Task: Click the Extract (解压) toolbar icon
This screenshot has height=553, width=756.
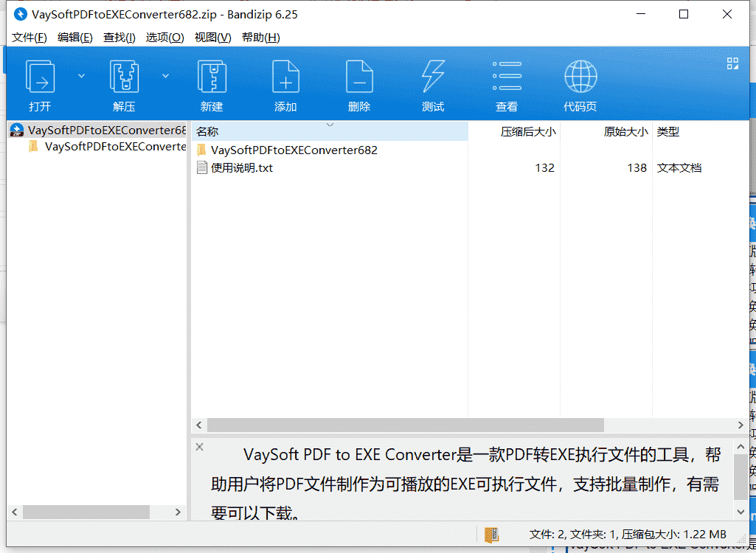Action: (x=124, y=76)
